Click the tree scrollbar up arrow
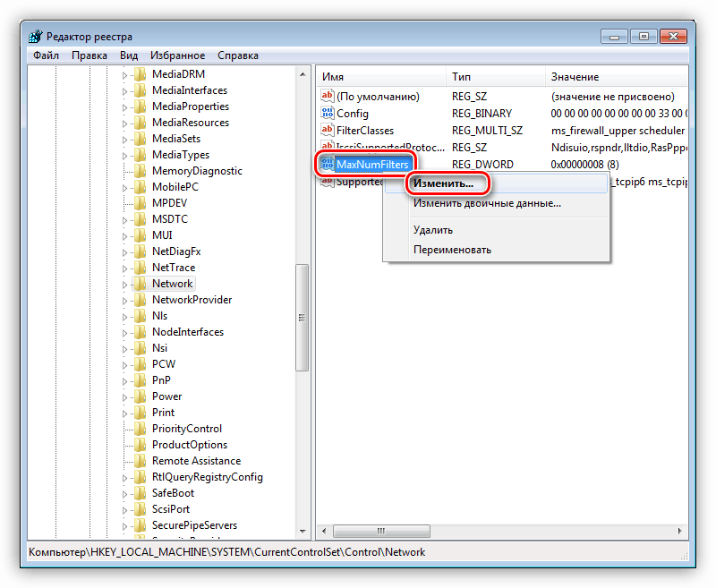This screenshot has width=716, height=588. [x=303, y=74]
